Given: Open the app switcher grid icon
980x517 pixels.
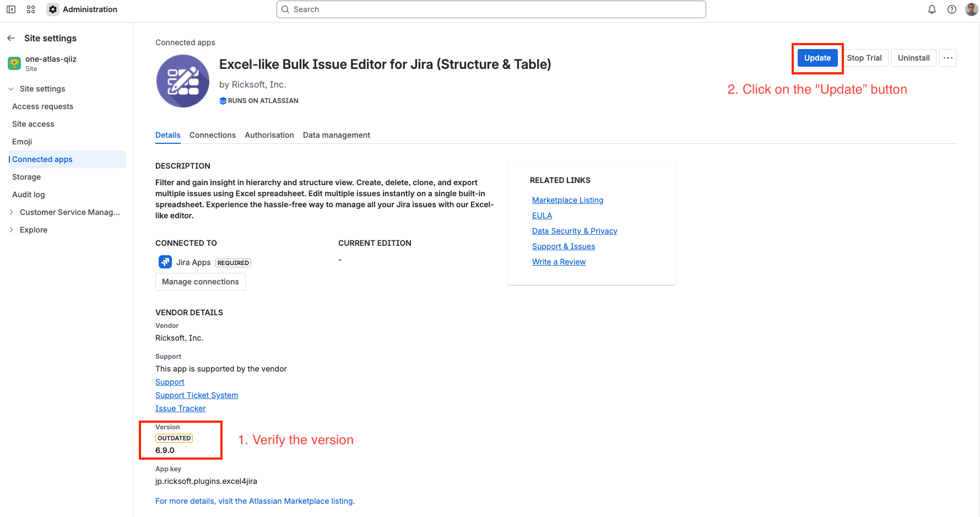Looking at the screenshot, I should click(31, 9).
